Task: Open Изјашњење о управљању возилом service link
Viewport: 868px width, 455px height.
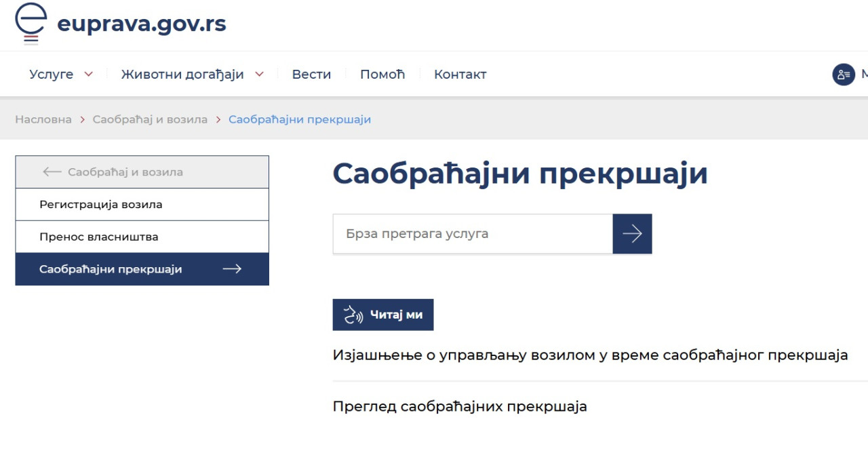Action: point(590,355)
